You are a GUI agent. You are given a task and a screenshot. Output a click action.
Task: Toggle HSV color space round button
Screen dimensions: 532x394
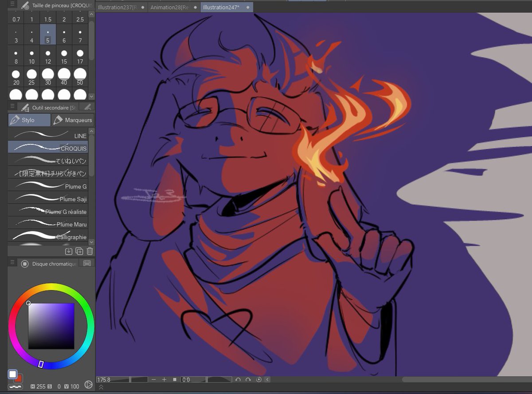88,385
